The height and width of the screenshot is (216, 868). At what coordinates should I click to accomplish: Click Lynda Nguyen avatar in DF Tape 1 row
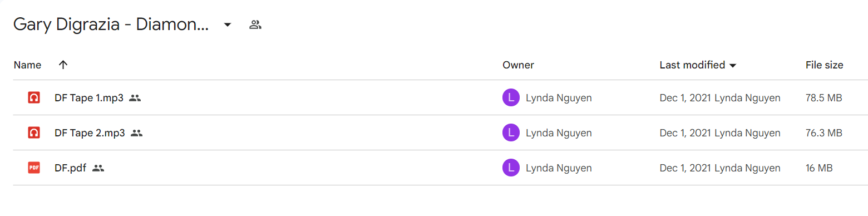point(511,98)
